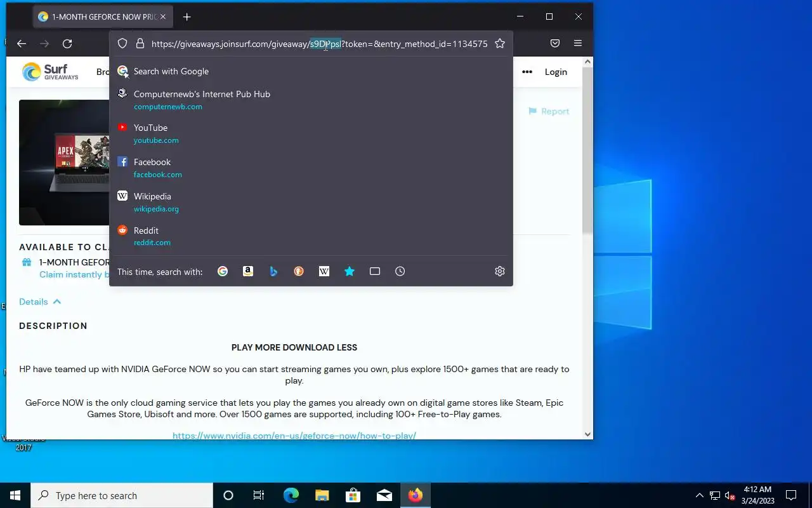Click the page scroll up arrow
812x508 pixels.
[x=587, y=62]
